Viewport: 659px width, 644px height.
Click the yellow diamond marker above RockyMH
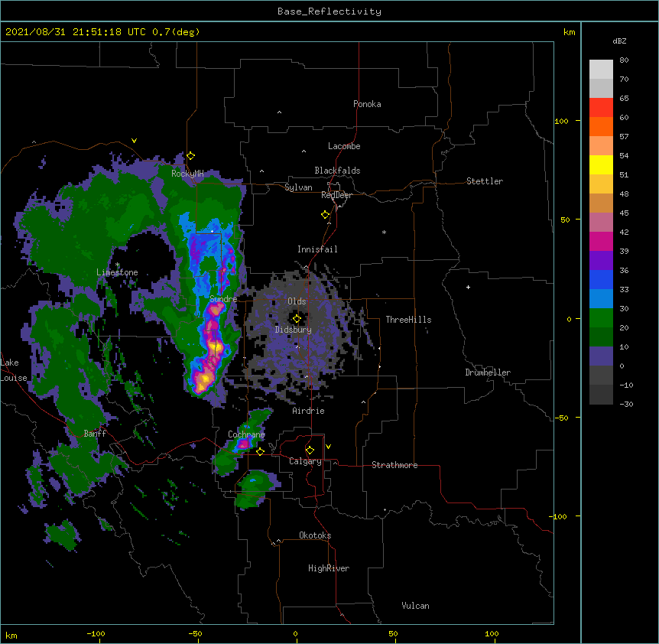(191, 156)
